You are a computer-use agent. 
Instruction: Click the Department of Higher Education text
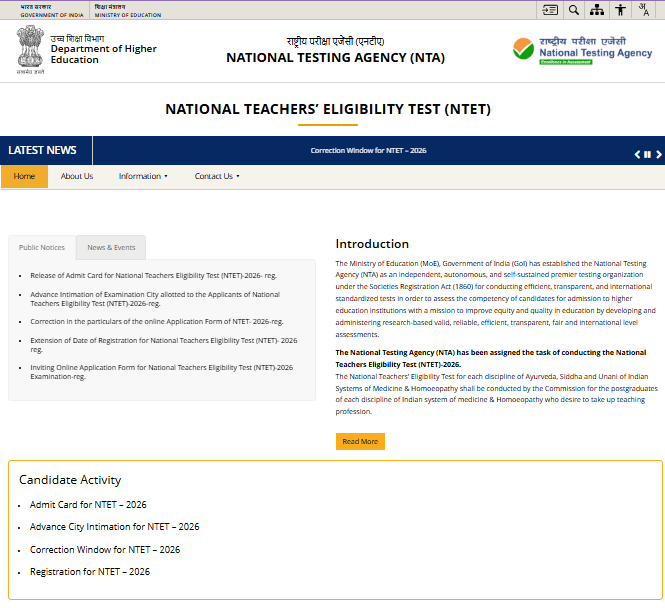click(x=103, y=54)
